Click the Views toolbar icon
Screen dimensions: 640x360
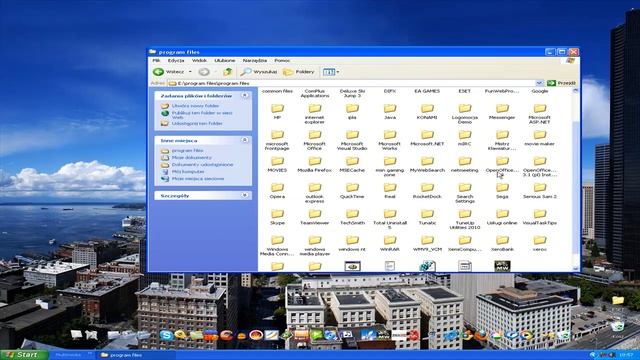coord(328,72)
